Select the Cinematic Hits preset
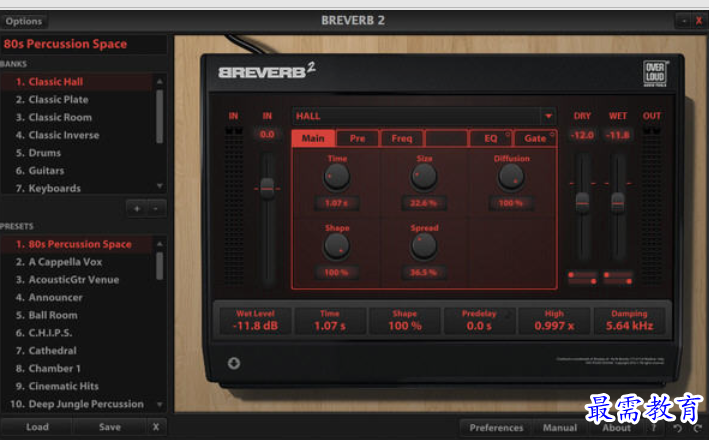 pyautogui.click(x=77, y=386)
